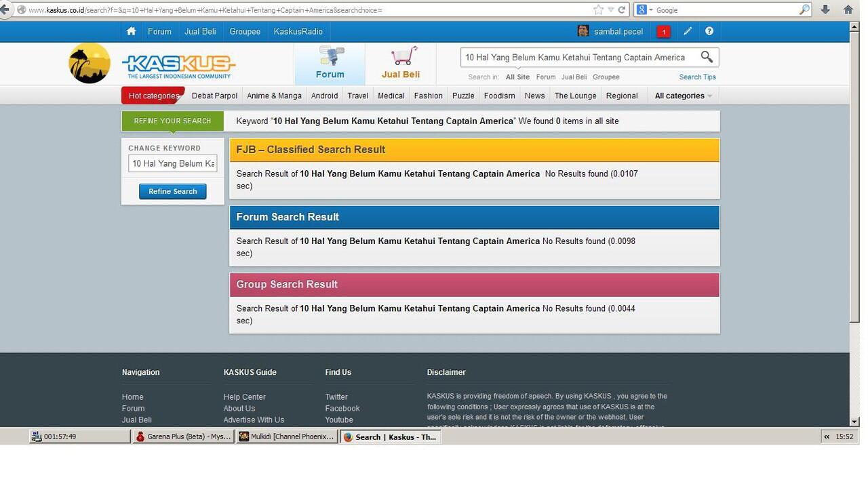Open Regional category
868x488 pixels.
pos(622,96)
